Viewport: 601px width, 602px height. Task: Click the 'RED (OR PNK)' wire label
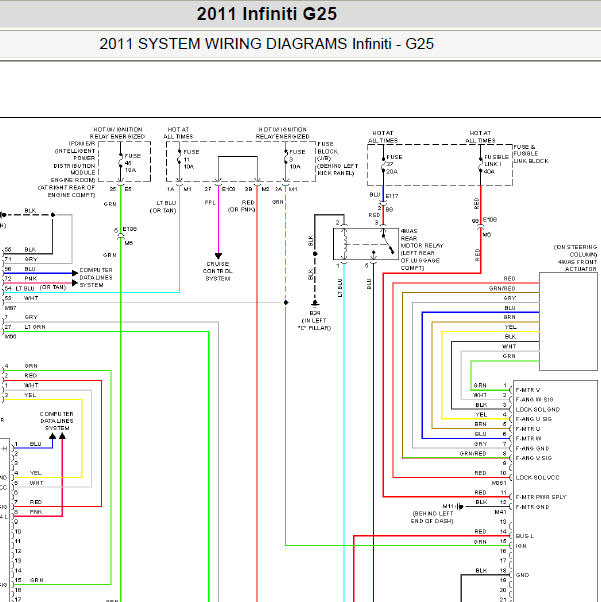pos(242,206)
